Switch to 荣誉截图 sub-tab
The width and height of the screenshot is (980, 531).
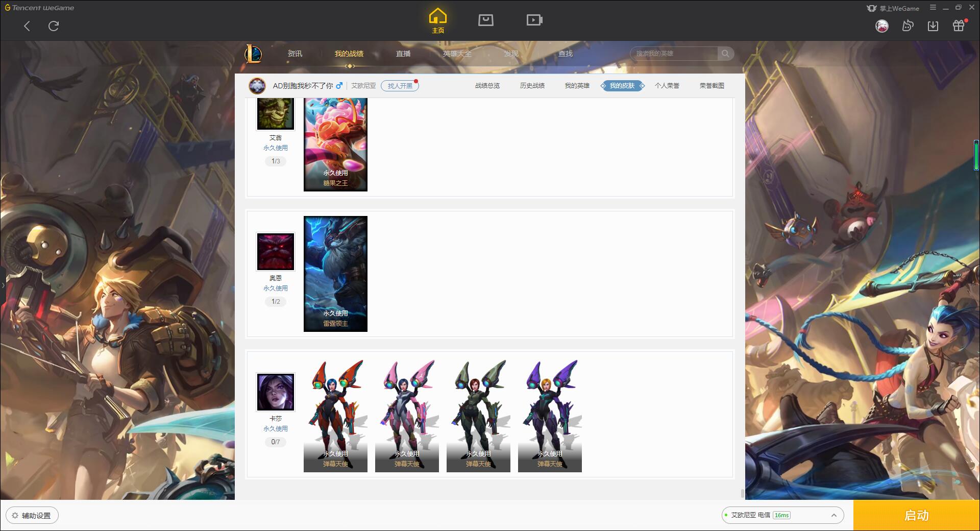click(712, 86)
